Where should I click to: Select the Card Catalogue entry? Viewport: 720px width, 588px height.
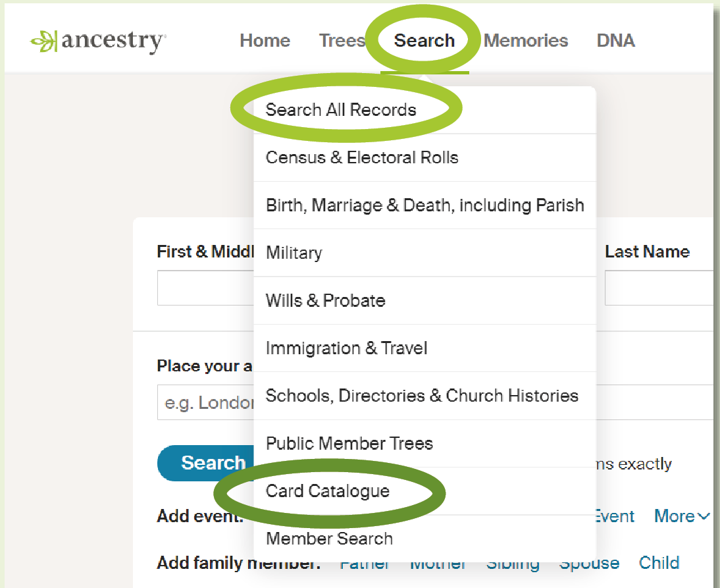coord(328,491)
